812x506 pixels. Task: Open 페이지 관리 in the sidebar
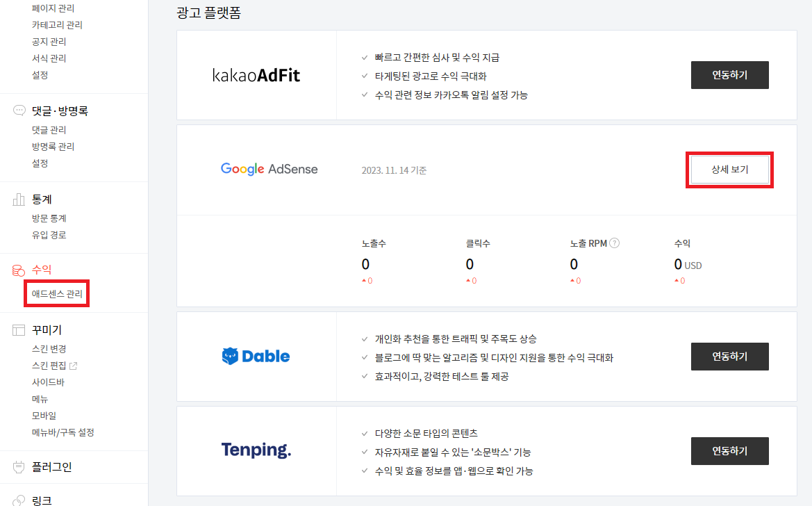point(53,8)
